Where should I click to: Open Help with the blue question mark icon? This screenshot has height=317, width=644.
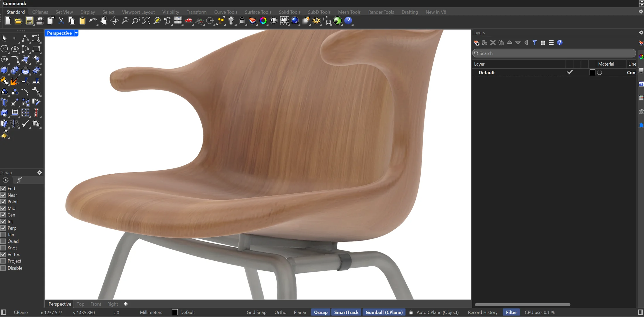click(348, 21)
